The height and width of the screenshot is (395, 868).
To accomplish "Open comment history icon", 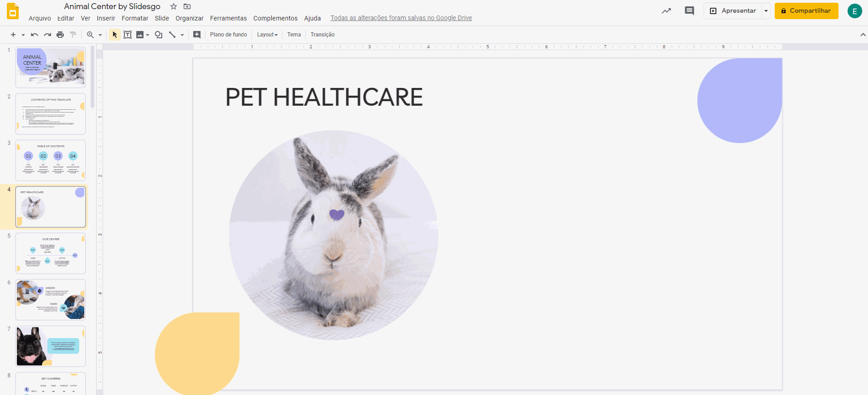I will tap(689, 11).
